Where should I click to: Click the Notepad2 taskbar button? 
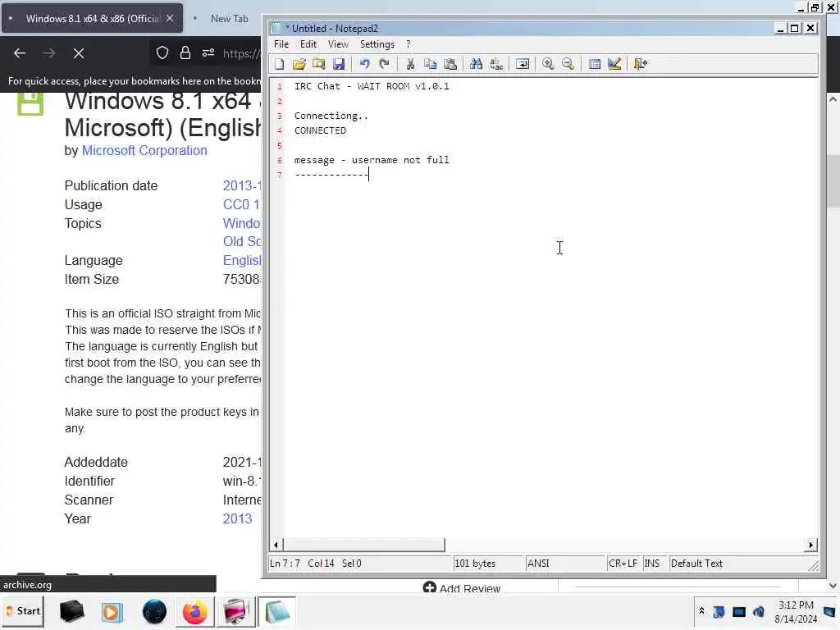pyautogui.click(x=276, y=611)
